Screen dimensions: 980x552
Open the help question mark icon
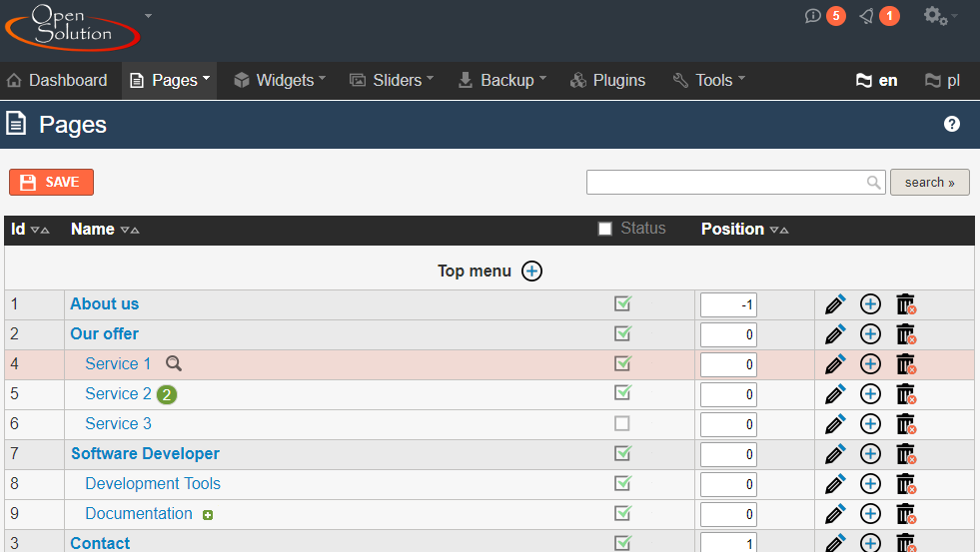(952, 124)
